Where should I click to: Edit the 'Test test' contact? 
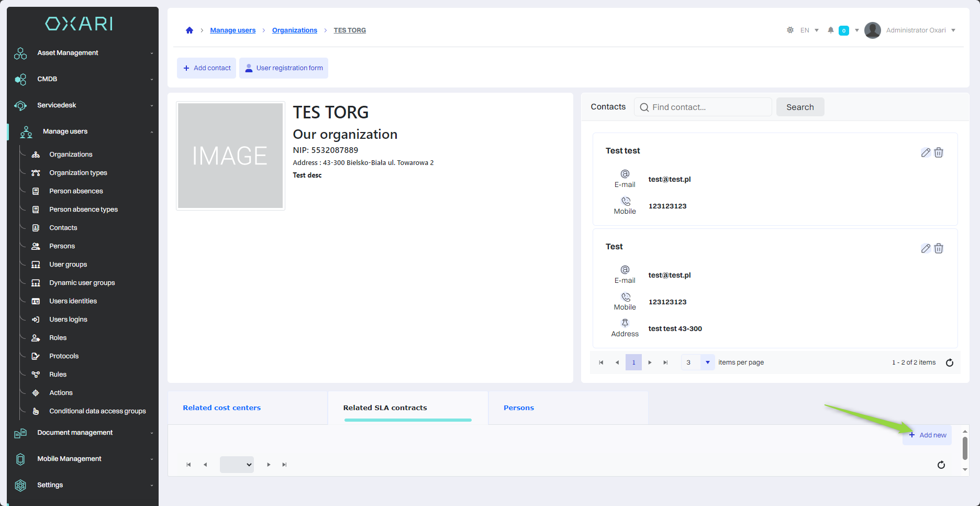pyautogui.click(x=926, y=152)
